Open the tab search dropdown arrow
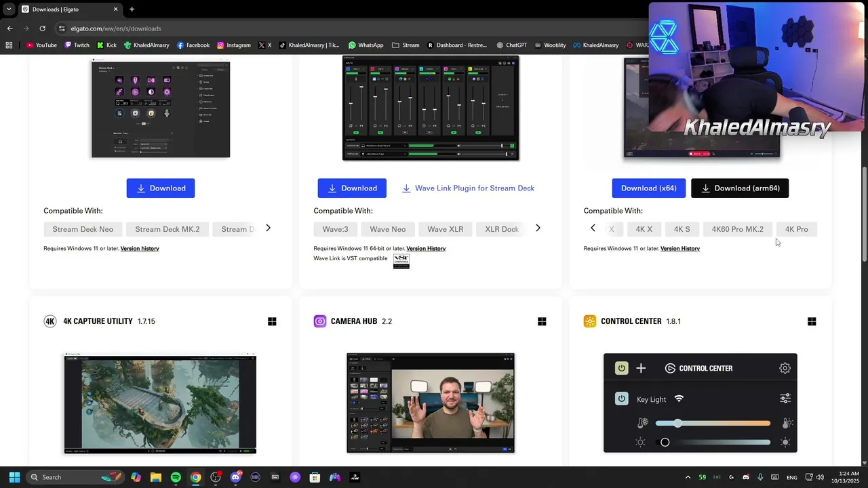868x488 pixels. point(8,9)
